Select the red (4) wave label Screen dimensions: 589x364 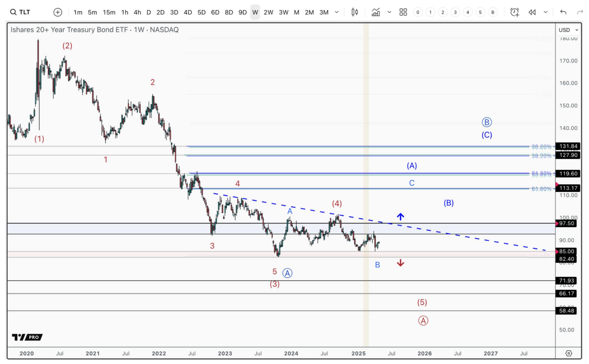point(337,204)
